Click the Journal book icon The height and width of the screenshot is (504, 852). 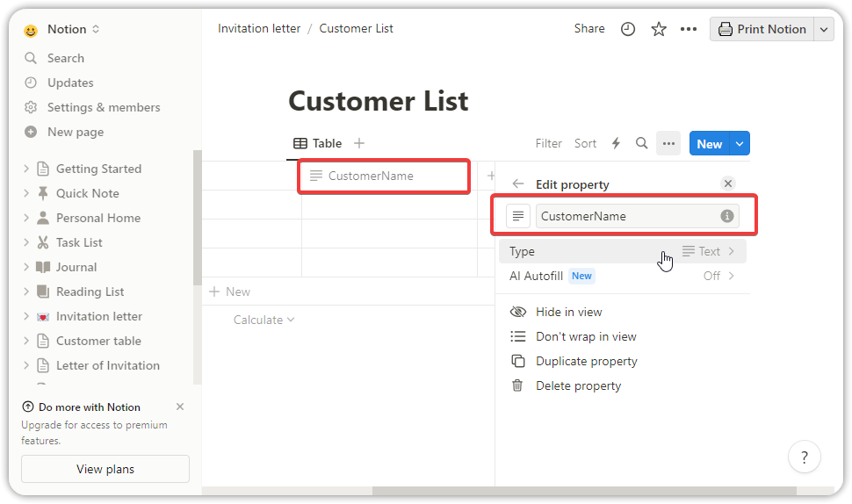[x=43, y=267]
